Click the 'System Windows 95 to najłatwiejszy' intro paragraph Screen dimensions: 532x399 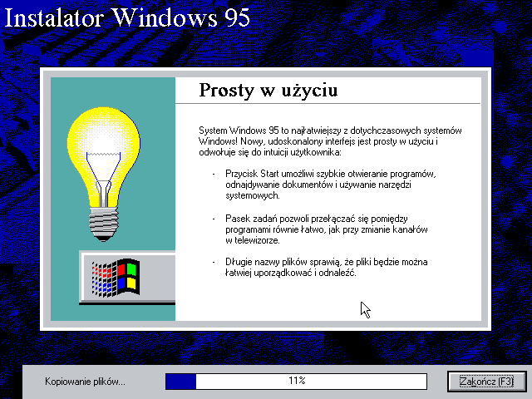(330, 141)
